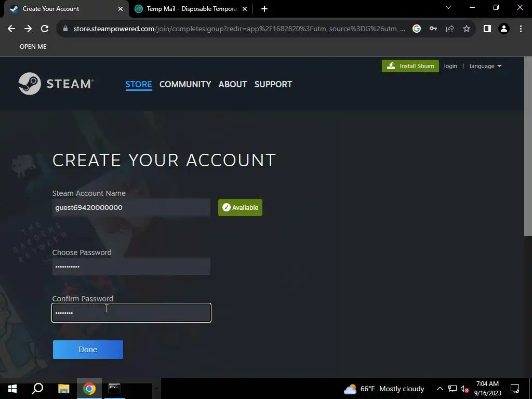This screenshot has height=399, width=532.
Task: Click the muted volume tray icon
Action: (x=464, y=389)
